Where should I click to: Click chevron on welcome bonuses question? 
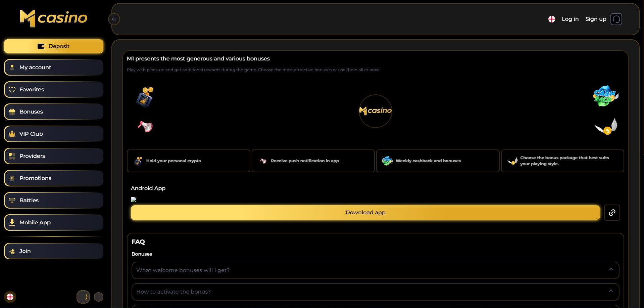[x=611, y=269]
